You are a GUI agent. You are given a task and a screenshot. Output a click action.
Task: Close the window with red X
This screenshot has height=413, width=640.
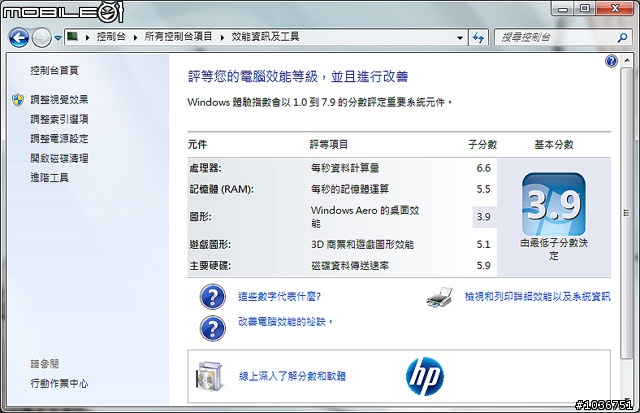pyautogui.click(x=616, y=8)
